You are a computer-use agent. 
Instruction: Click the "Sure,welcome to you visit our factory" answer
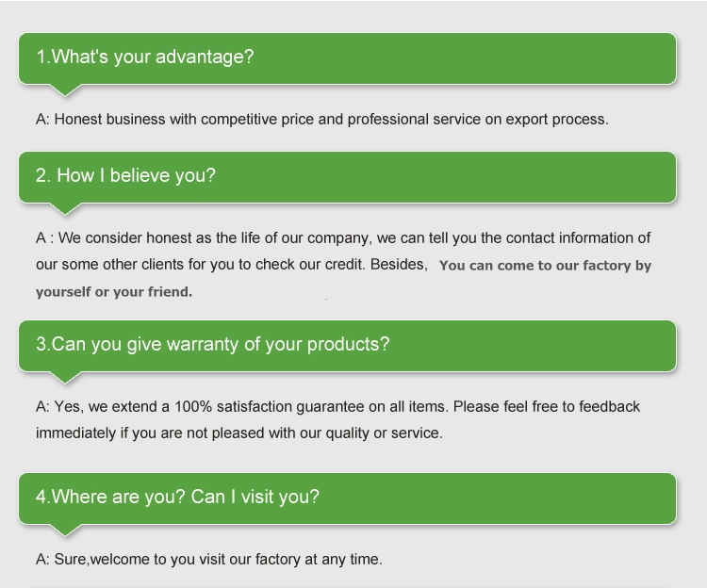208,559
